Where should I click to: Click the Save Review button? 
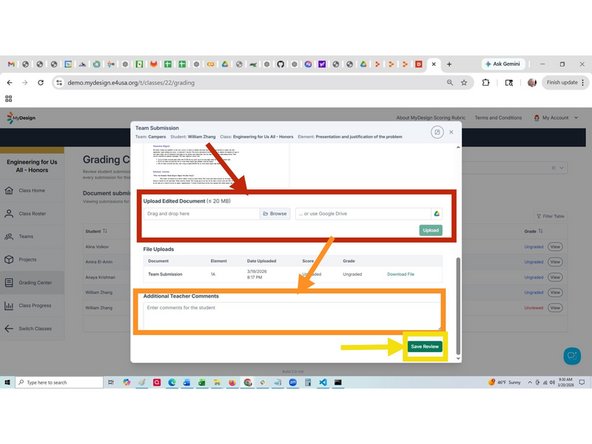425,346
